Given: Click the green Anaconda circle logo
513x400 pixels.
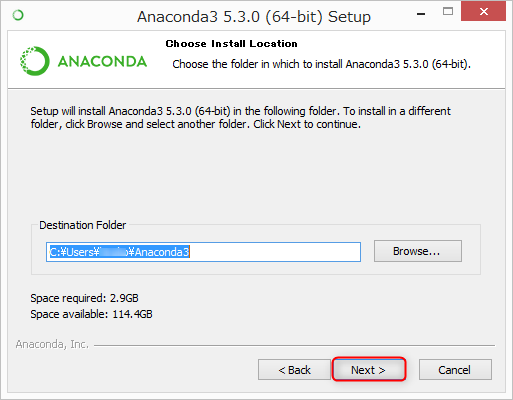Looking at the screenshot, I should click(35, 61).
